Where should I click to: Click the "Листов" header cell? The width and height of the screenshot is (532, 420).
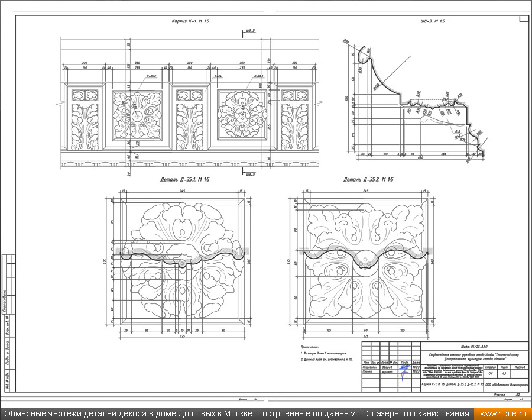click(x=519, y=367)
